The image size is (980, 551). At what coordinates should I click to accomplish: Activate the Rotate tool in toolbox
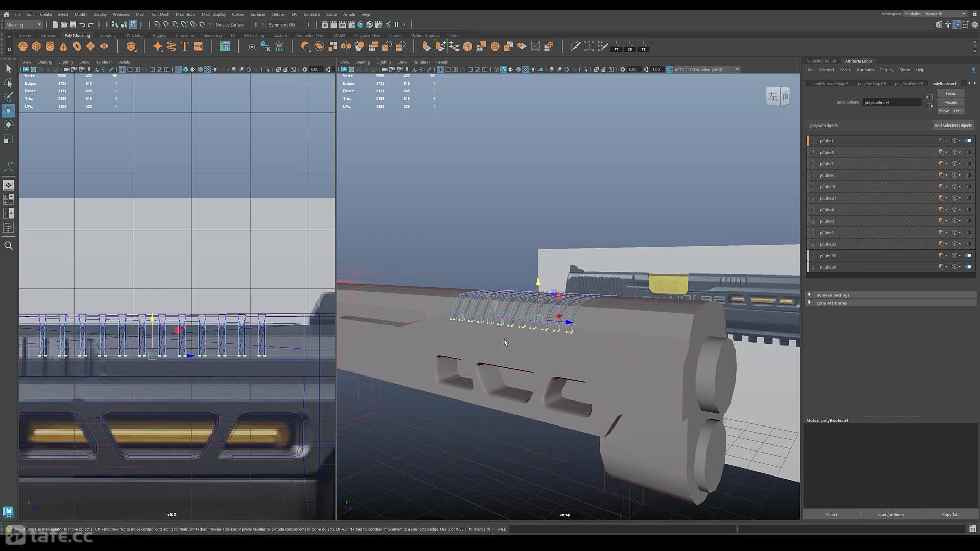8,124
